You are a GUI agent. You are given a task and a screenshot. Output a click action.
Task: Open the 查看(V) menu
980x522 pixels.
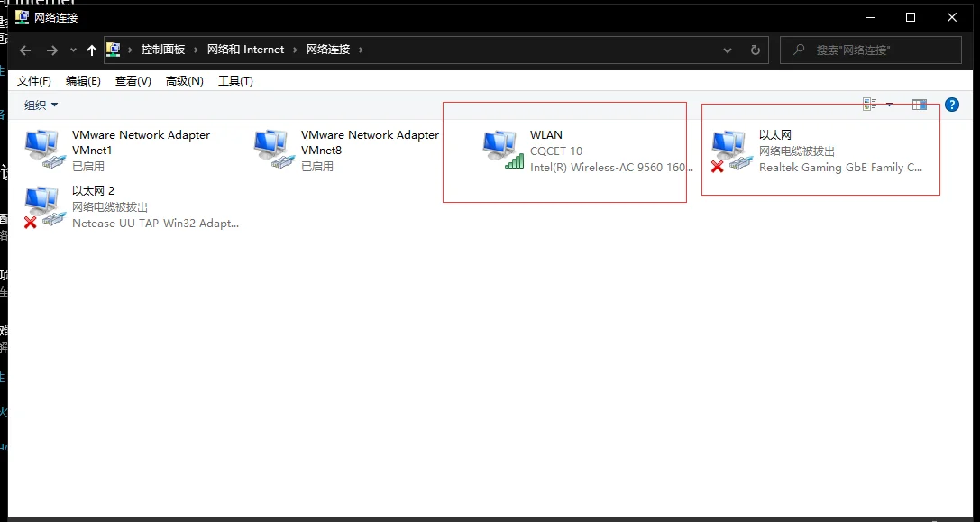point(132,80)
